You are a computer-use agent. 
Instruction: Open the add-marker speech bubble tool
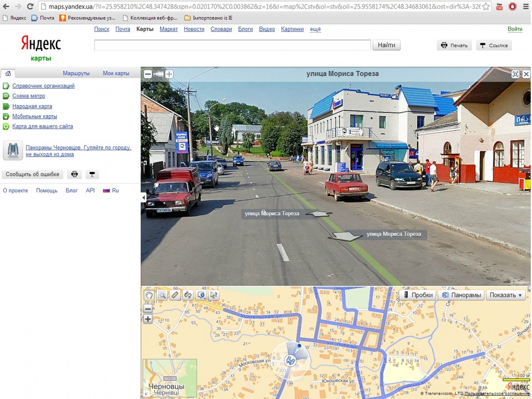[201, 295]
